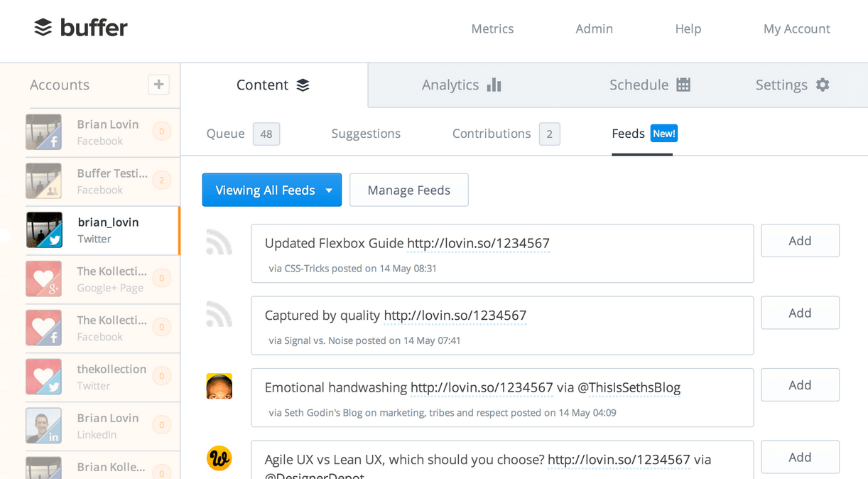Switch to the Analytics tab
This screenshot has height=479, width=868.
pyautogui.click(x=462, y=85)
